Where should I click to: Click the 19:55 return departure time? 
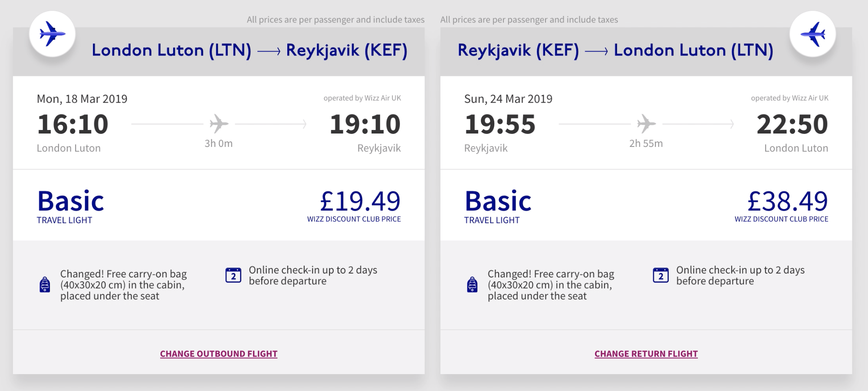500,124
